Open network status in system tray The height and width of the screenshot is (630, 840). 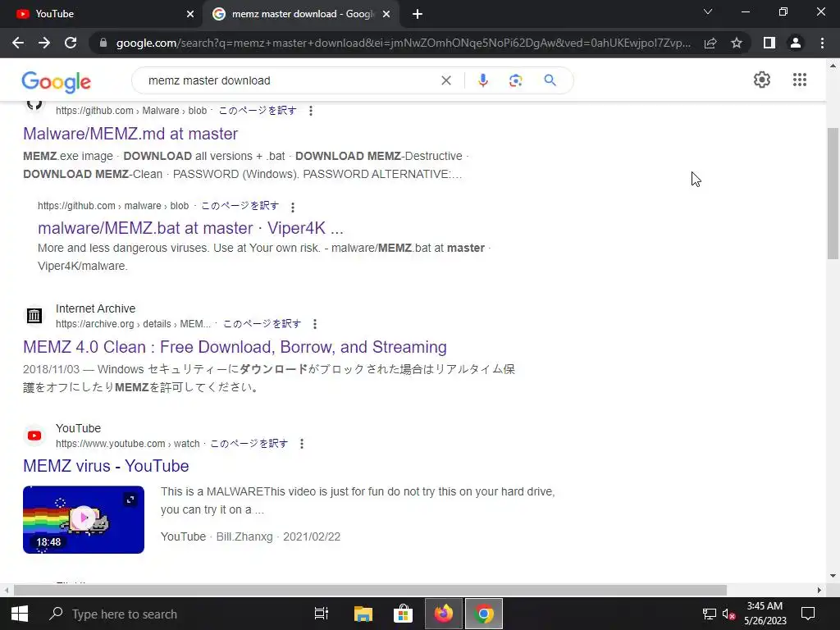pos(710,614)
